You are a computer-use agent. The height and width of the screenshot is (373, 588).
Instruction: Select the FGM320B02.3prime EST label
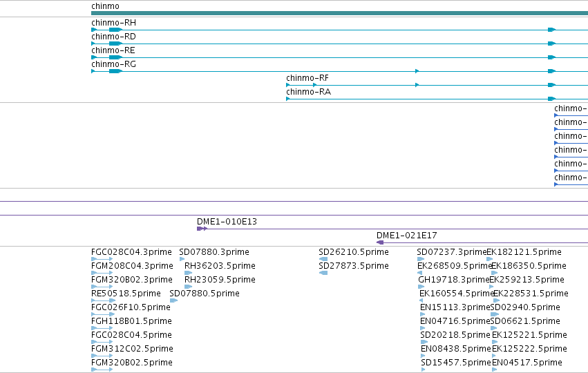(132, 280)
